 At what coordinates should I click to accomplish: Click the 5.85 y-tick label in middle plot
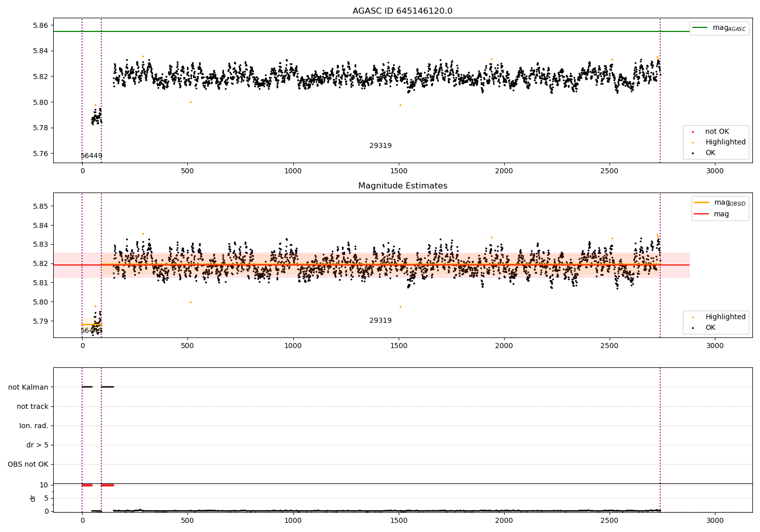[40, 207]
